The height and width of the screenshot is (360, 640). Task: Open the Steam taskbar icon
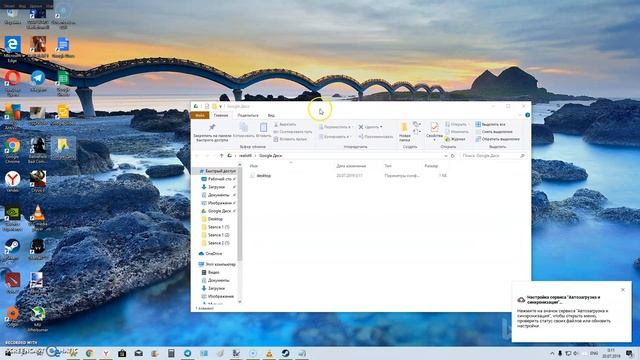point(285,353)
